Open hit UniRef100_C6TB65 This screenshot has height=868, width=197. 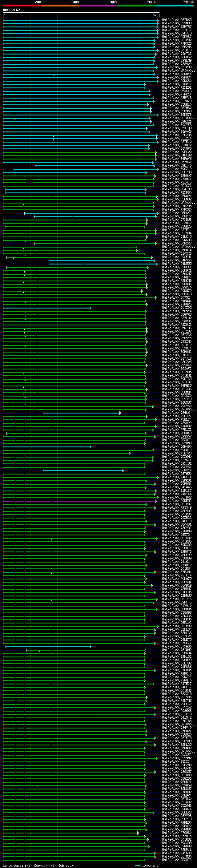[x=177, y=20]
